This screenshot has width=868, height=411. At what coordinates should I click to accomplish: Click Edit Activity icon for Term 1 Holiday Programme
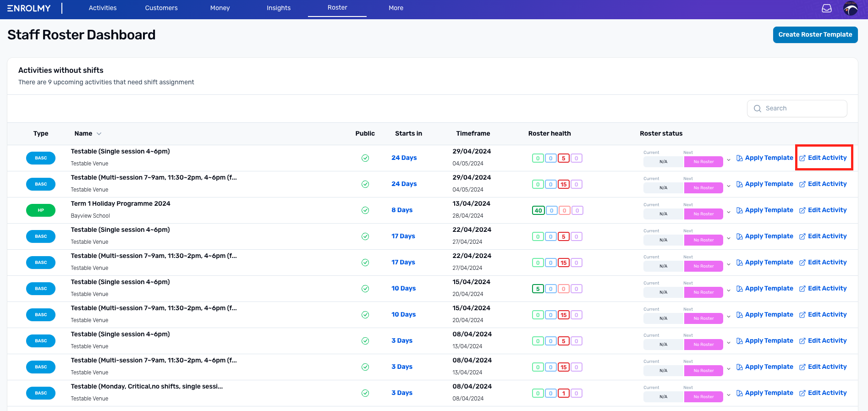click(x=802, y=210)
